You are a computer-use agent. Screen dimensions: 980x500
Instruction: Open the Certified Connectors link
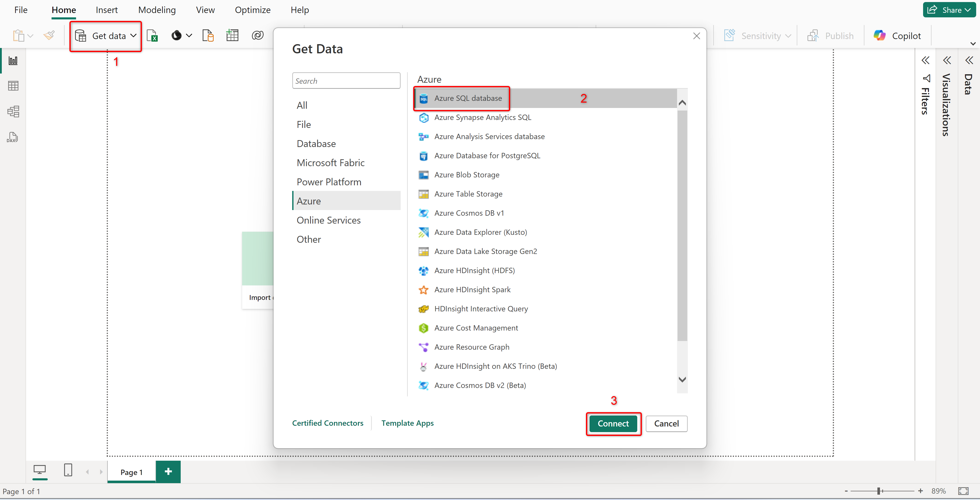click(327, 423)
